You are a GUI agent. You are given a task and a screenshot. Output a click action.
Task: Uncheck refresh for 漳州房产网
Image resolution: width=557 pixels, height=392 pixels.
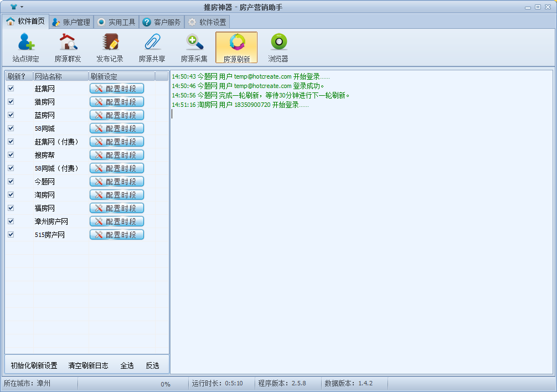[x=11, y=221]
